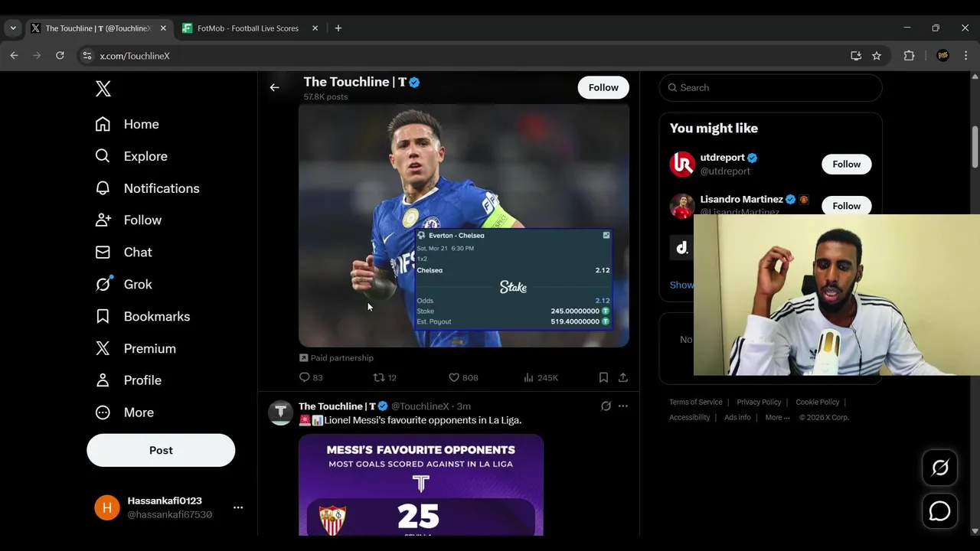Click the Post button
This screenshot has width=980, height=551.
tap(161, 450)
